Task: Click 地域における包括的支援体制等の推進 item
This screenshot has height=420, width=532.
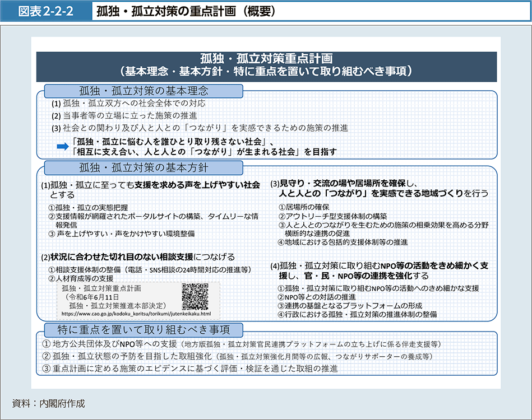Action: coord(343,242)
